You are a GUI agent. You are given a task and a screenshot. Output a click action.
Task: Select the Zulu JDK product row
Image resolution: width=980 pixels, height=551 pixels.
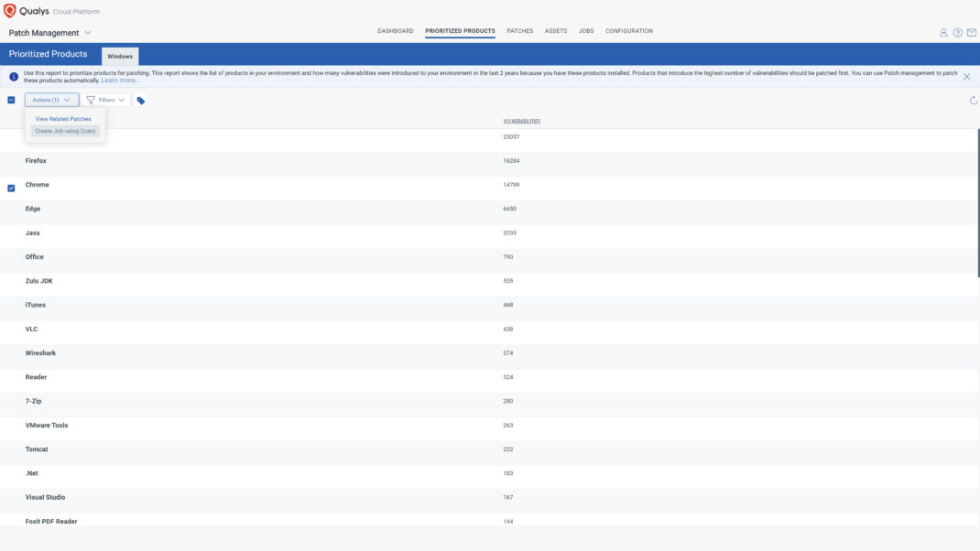click(489, 285)
